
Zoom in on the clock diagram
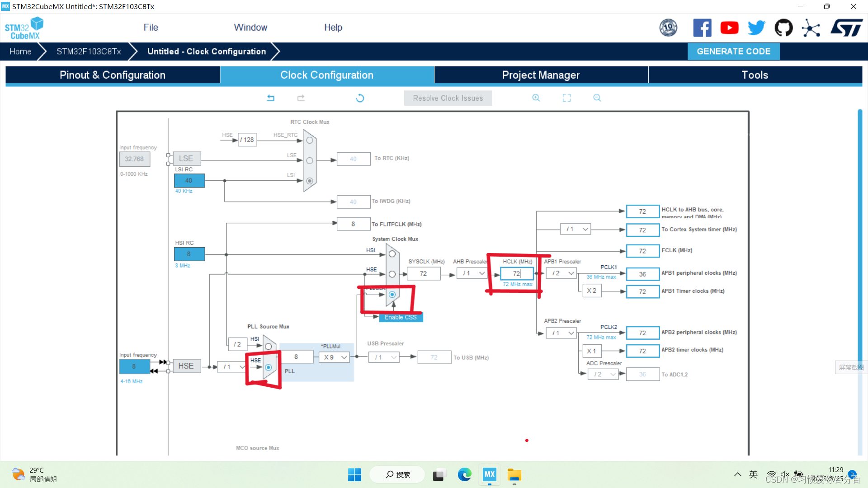pos(536,98)
